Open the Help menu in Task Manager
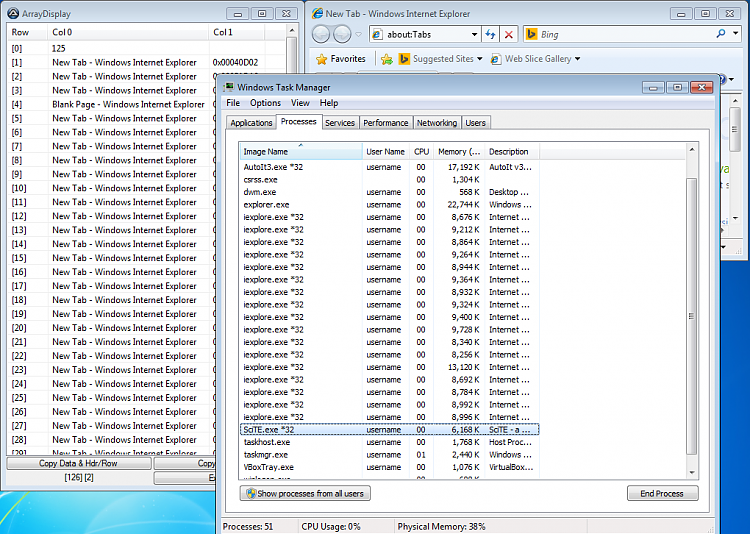Viewport: 750px width, 534px height. click(329, 103)
